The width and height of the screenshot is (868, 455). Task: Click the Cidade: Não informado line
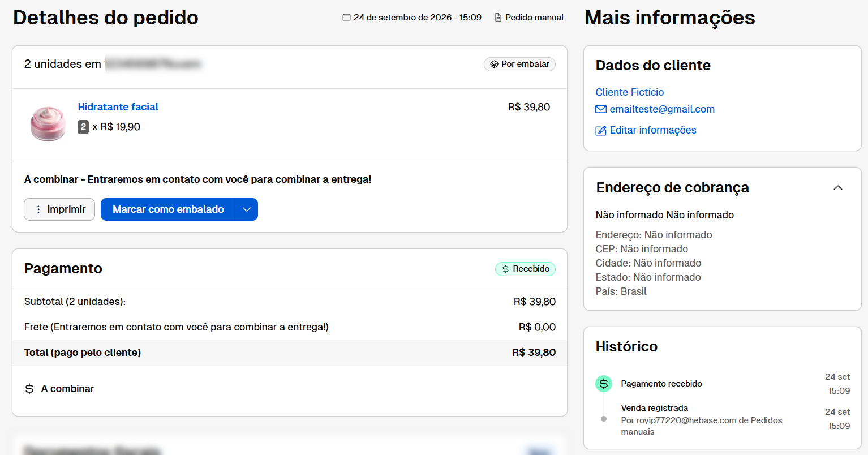(648, 263)
